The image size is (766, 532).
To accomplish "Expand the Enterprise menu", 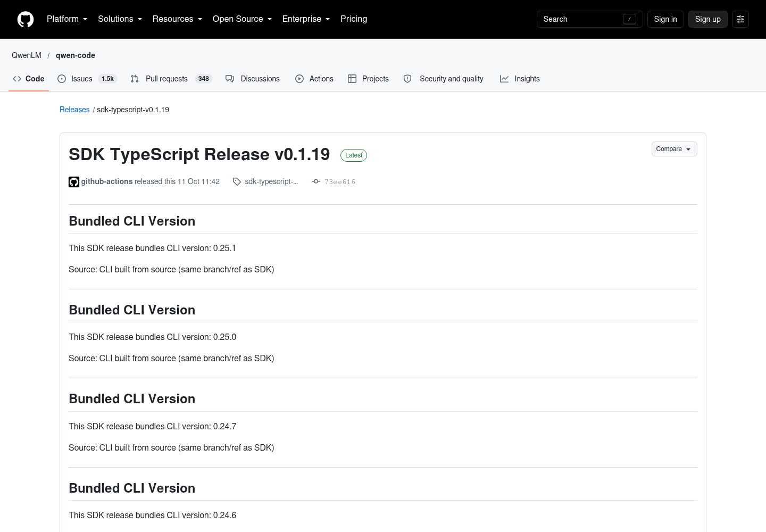I will click(x=306, y=19).
